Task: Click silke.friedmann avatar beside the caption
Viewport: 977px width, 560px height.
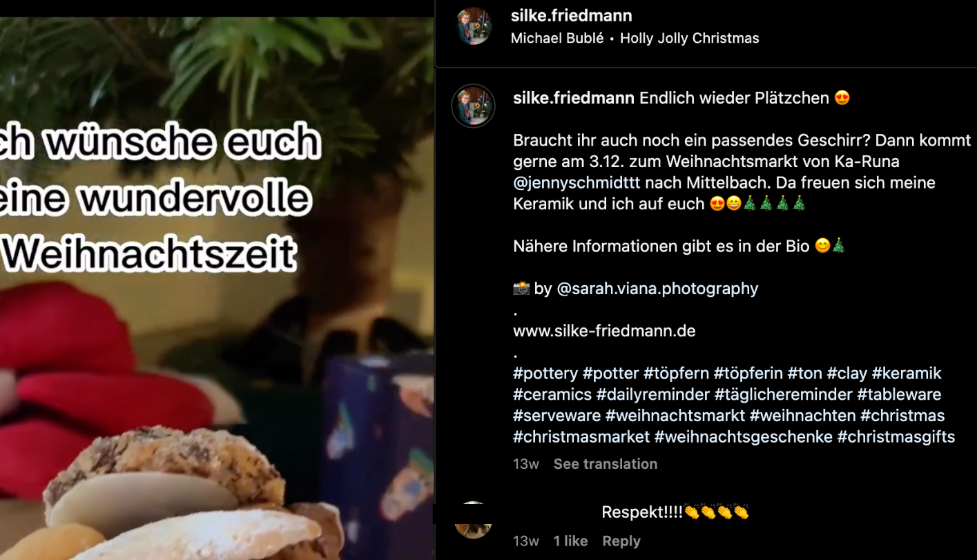Action: (x=474, y=106)
